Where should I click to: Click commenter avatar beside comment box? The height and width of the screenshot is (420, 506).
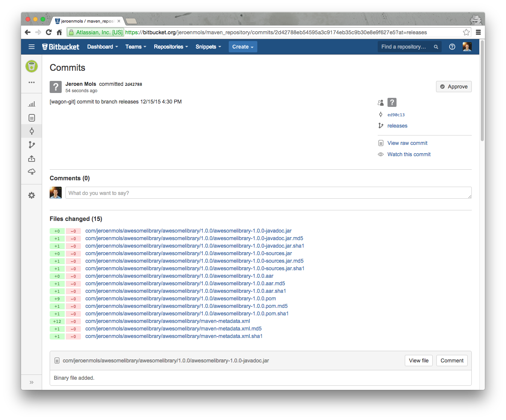click(56, 193)
